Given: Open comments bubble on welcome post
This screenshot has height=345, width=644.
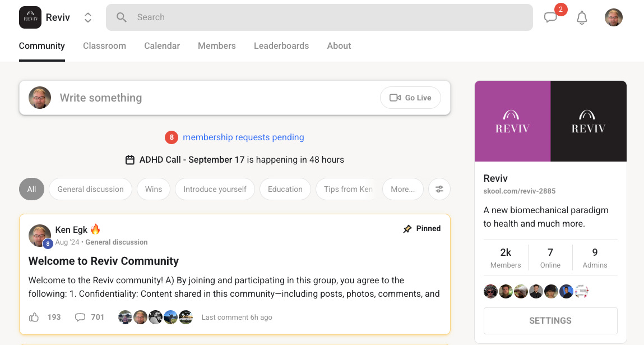Looking at the screenshot, I should 80,317.
